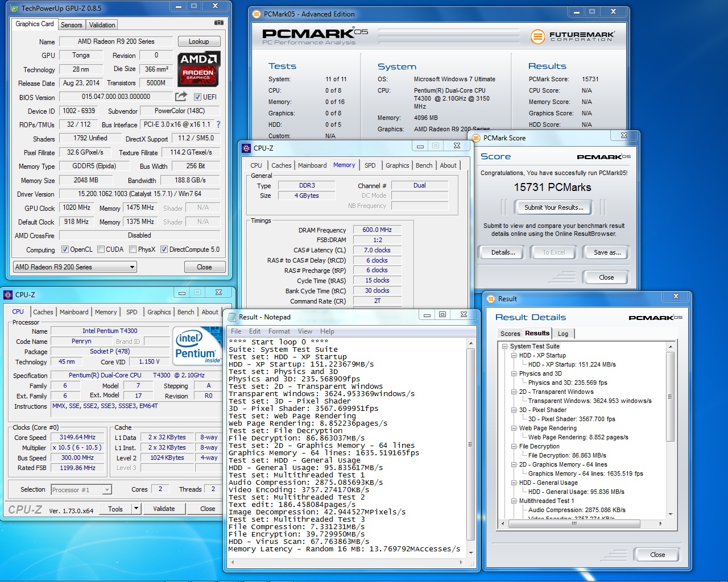The width and height of the screenshot is (728, 582).
Task: Minimize the GPU-Z window
Action: tap(179, 6)
